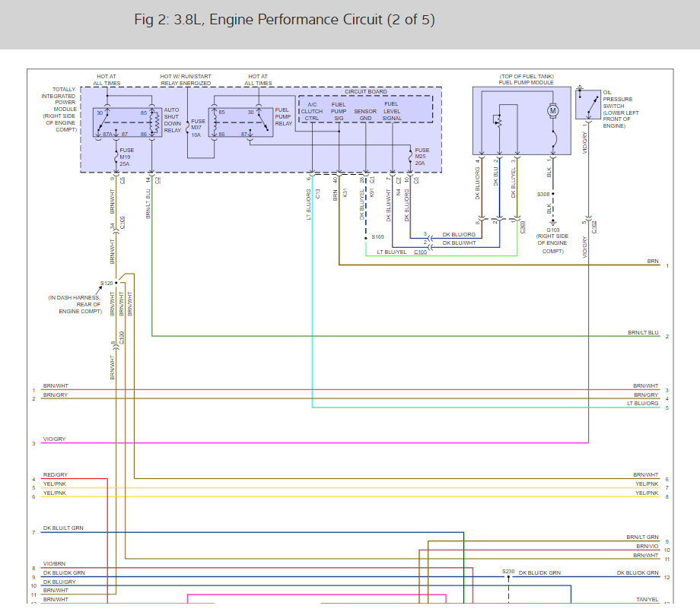The height and width of the screenshot is (612, 700).
Task: Click the Fuse M25 20A label
Action: [x=422, y=157]
